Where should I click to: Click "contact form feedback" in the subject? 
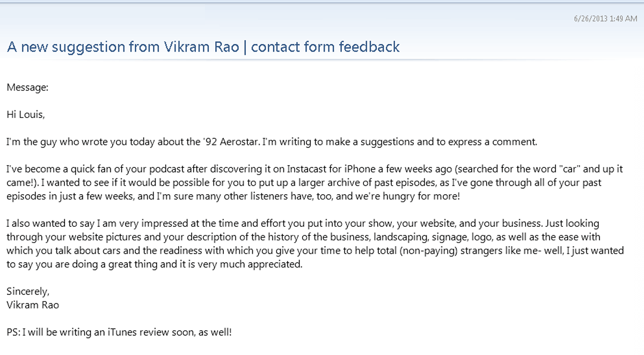point(325,47)
